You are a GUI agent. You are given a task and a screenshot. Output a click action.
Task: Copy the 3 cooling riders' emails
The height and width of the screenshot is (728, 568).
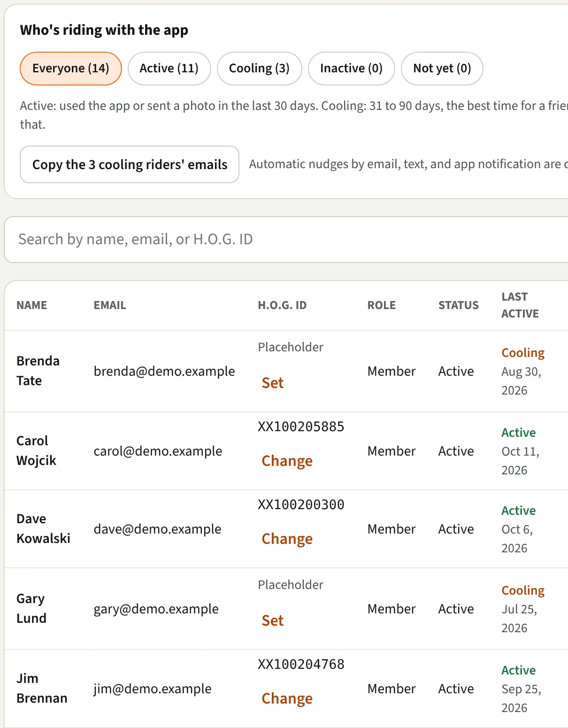click(130, 164)
